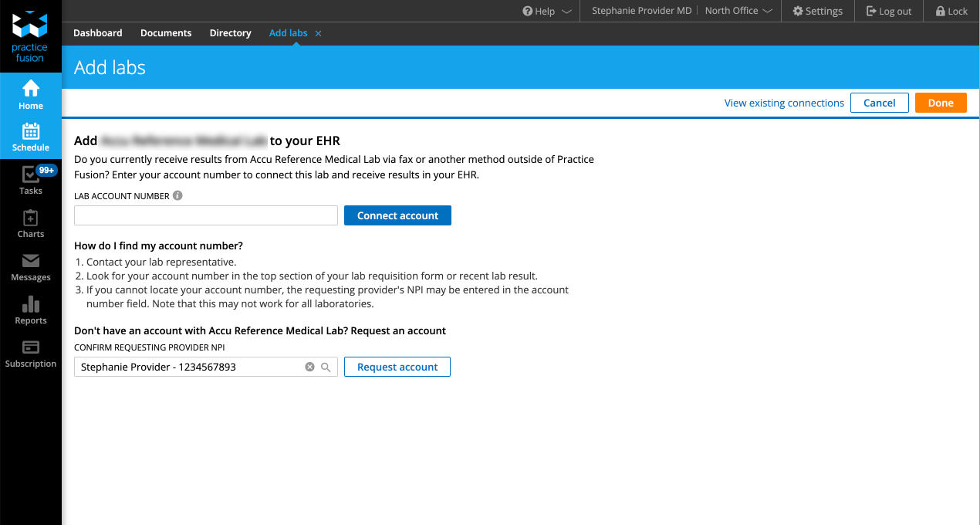Switch to the Directory tab
980x525 pixels.
click(x=230, y=33)
